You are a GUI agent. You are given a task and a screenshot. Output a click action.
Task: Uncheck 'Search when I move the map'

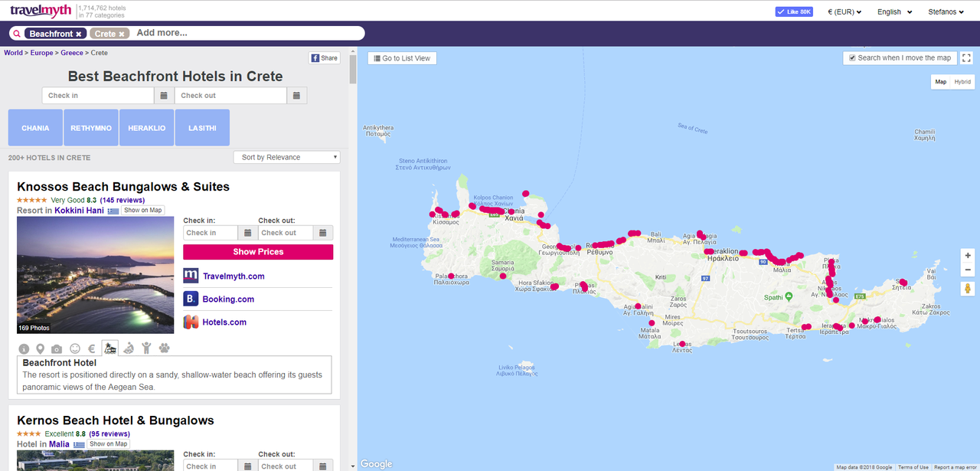pos(852,58)
